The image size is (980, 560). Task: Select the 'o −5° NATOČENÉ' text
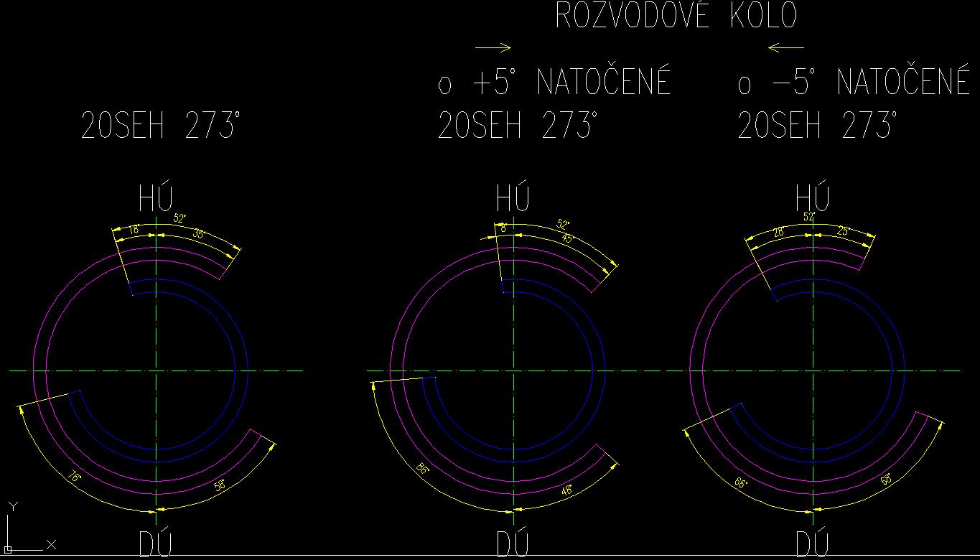854,83
